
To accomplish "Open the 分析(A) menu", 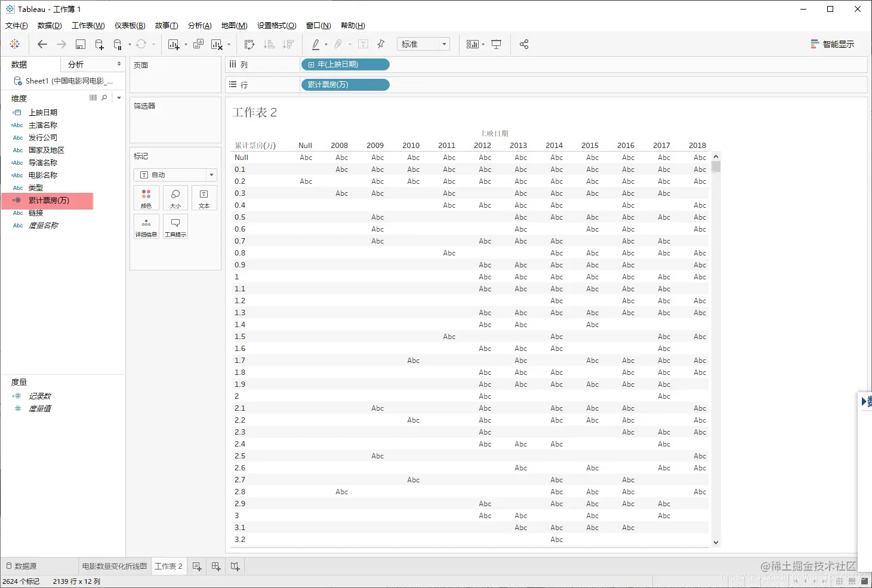I will coord(200,25).
